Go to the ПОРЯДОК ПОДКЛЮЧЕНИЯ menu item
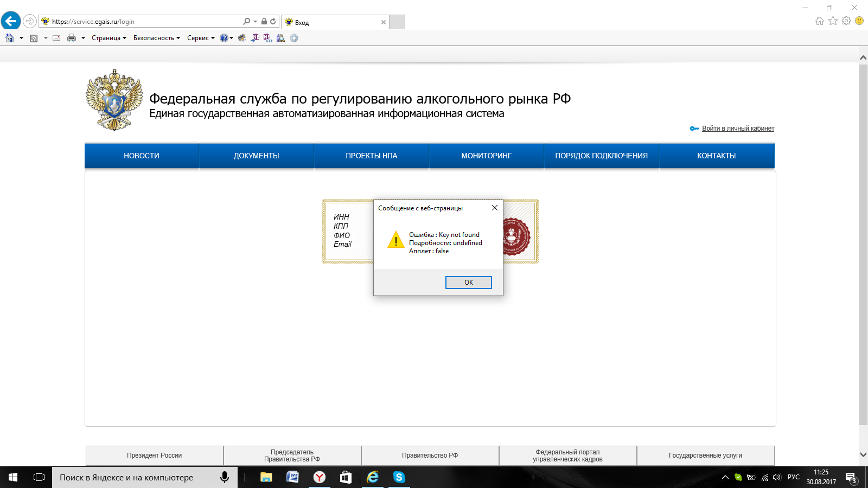Viewport: 868px width, 488px height. [x=601, y=156]
